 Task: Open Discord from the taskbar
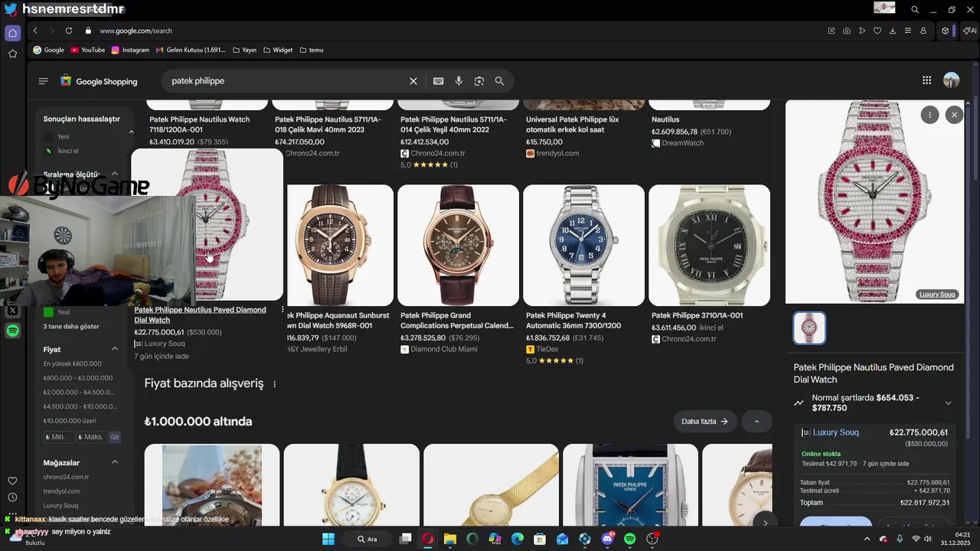tap(608, 539)
